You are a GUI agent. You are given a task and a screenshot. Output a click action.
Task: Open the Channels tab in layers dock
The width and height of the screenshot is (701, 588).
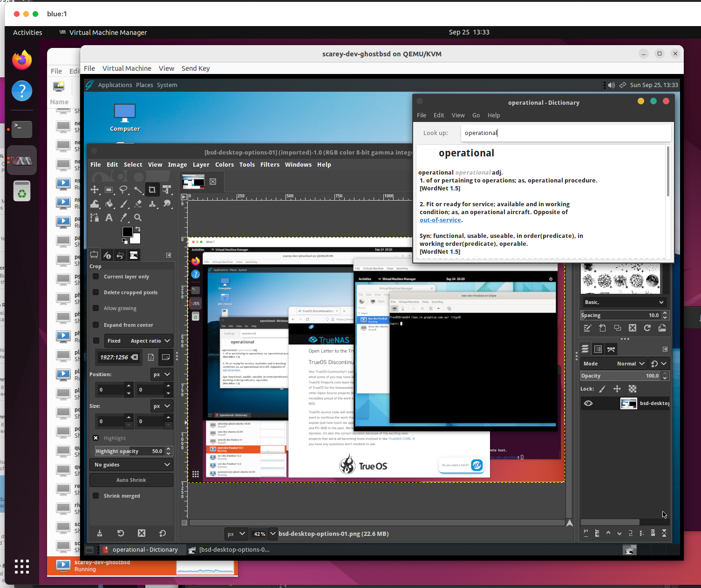click(x=598, y=349)
